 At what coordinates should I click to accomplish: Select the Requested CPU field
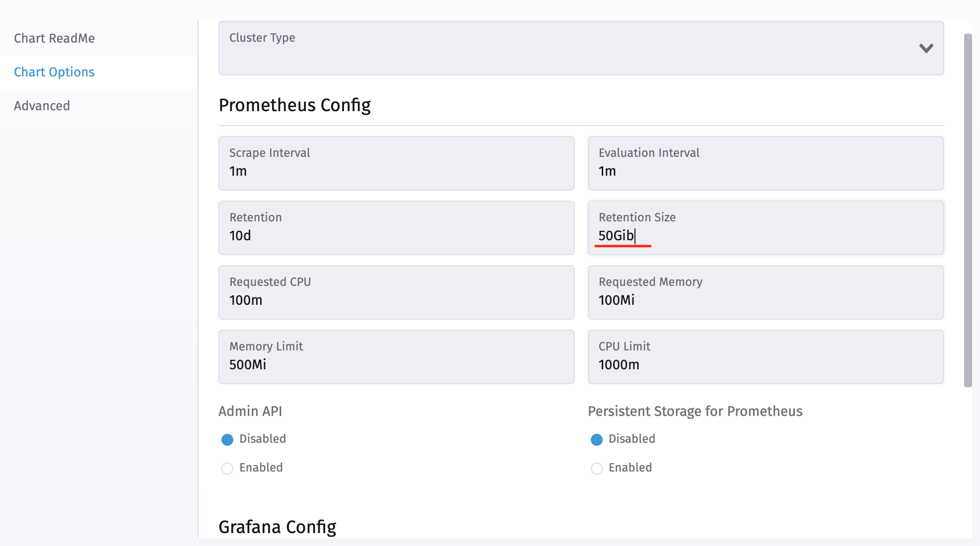coord(396,292)
